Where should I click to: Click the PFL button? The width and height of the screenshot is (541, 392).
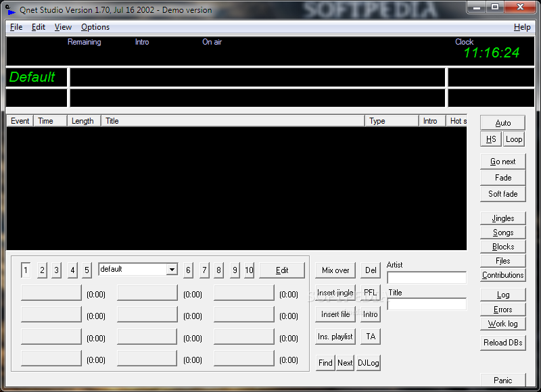click(371, 293)
